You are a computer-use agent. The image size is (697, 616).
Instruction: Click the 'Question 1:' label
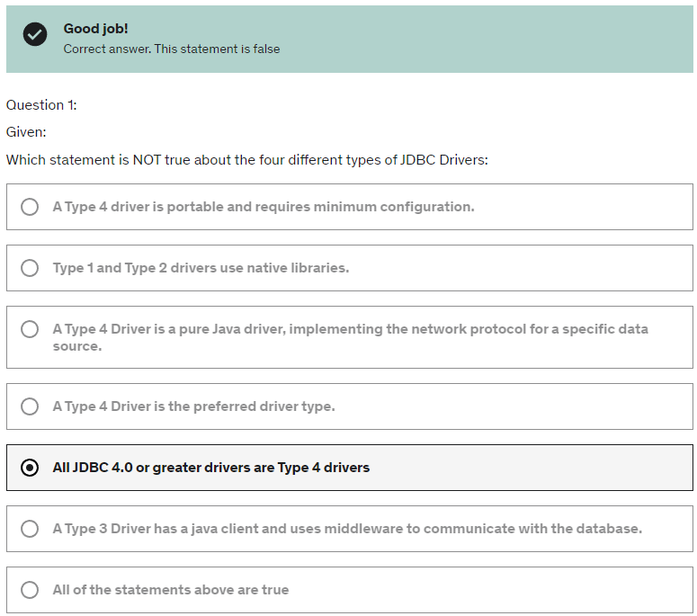(x=41, y=105)
